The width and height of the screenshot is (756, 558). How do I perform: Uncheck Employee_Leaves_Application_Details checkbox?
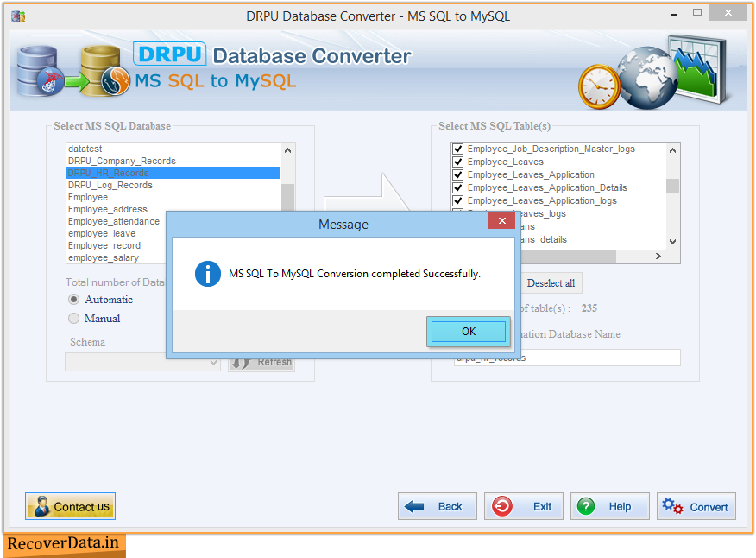click(458, 187)
